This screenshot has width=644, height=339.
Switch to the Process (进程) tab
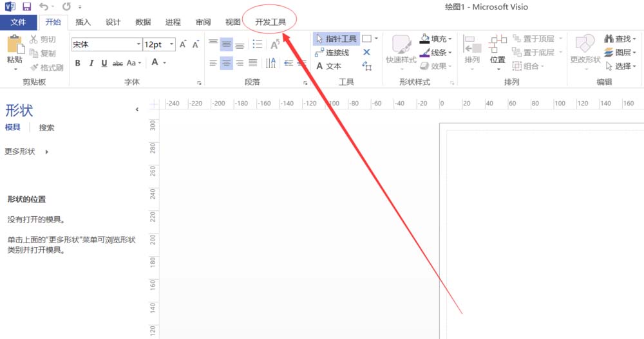click(173, 22)
